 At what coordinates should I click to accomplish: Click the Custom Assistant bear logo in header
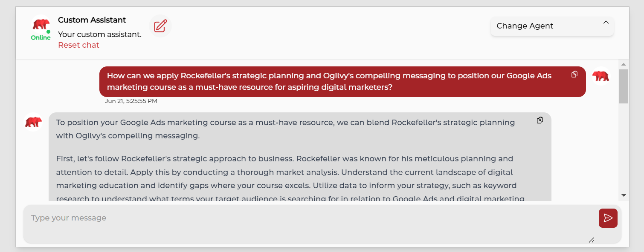click(41, 24)
